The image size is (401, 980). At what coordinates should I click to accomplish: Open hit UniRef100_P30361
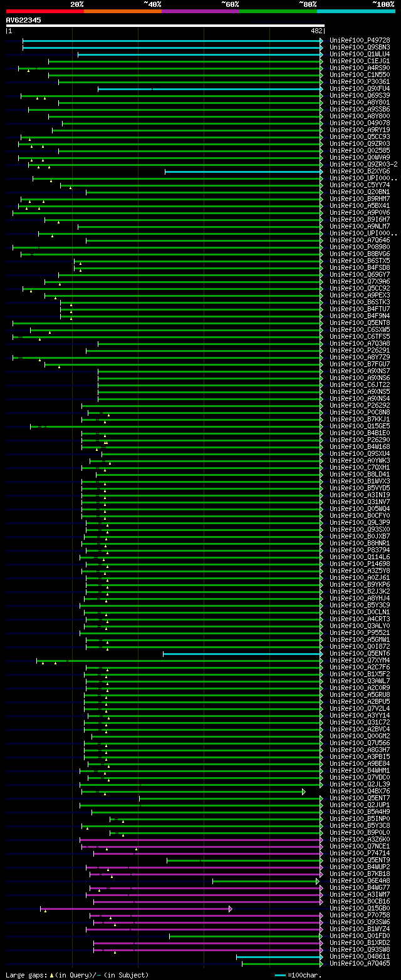(x=360, y=82)
